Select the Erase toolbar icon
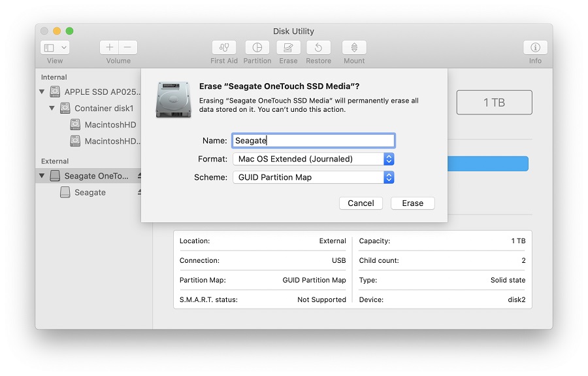Viewport: 588px width, 376px height. tap(288, 47)
